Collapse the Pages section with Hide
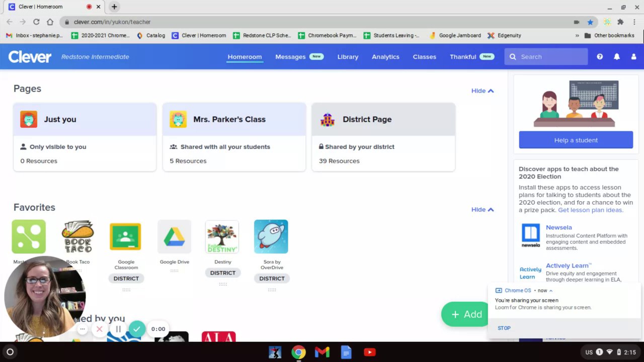The width and height of the screenshot is (644, 362). coord(482,90)
